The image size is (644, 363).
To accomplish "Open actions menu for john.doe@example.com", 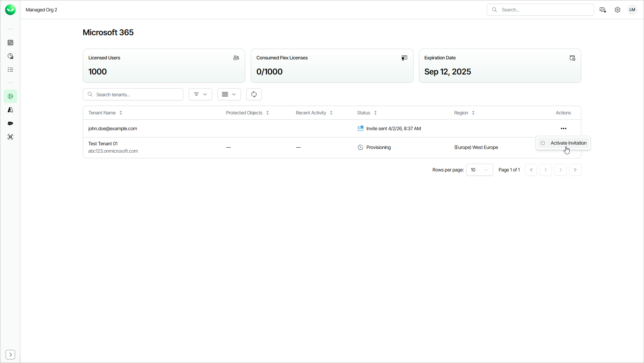I will (x=563, y=128).
